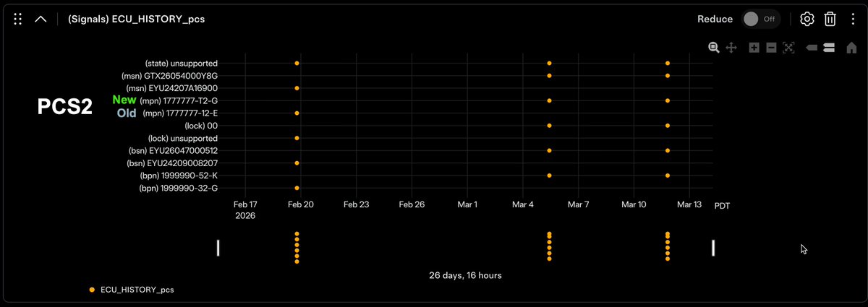Click the Mar 12 dot cluster in range slider
Screen dimensions: 868x307
pos(668,246)
